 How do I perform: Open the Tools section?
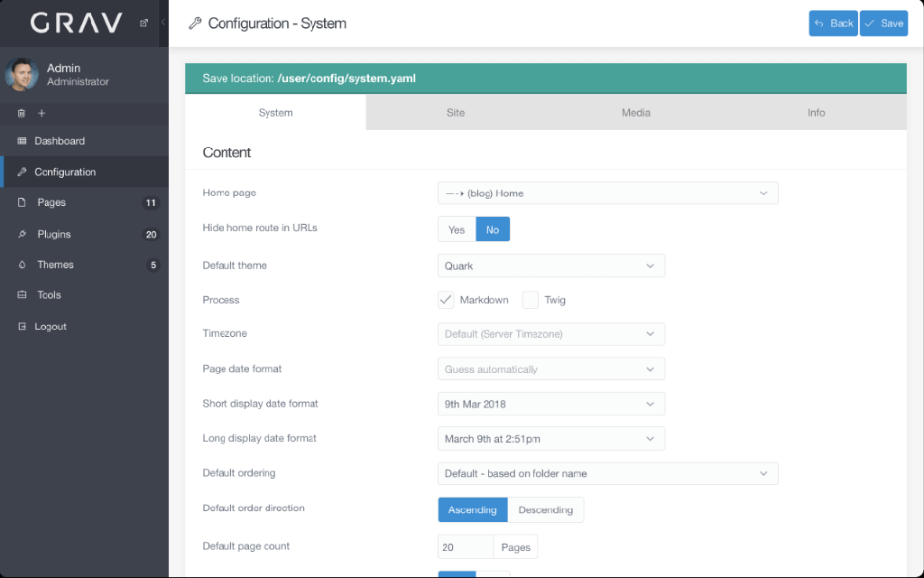(x=49, y=295)
